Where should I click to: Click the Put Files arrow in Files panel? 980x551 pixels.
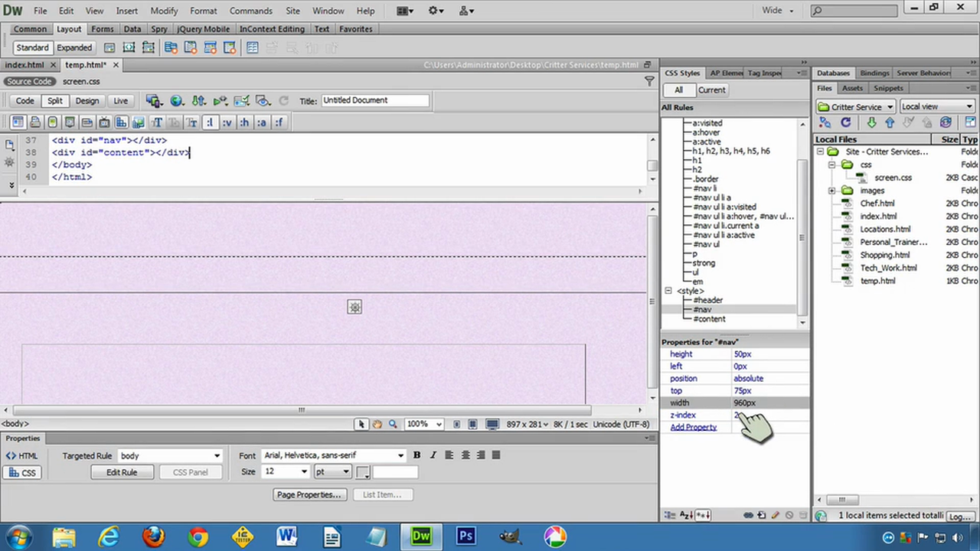[x=890, y=122]
